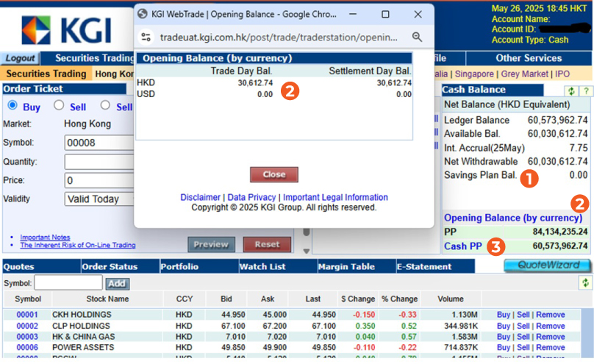
Task: Click the site info icon in popup address bar
Action: coord(146,37)
